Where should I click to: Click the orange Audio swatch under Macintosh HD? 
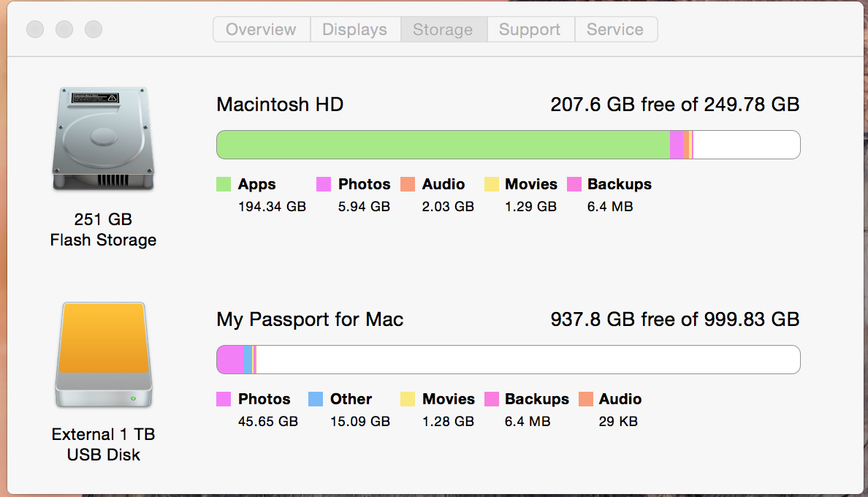[408, 184]
